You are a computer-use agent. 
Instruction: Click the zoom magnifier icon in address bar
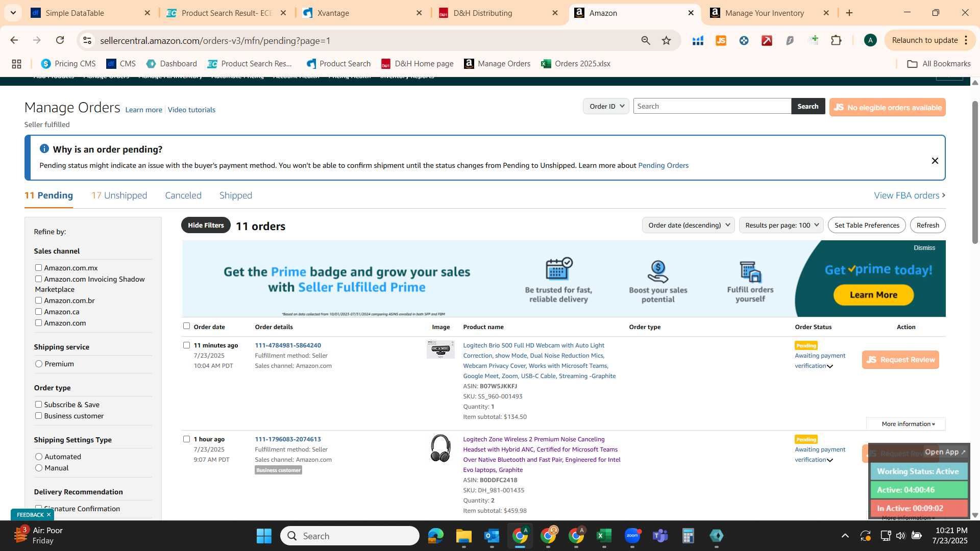pos(646,40)
